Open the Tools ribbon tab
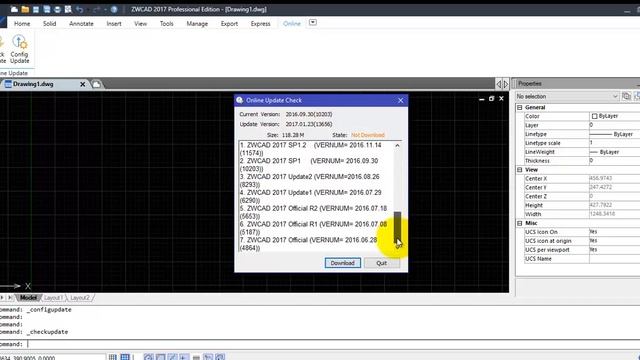The image size is (640, 360). [x=167, y=24]
